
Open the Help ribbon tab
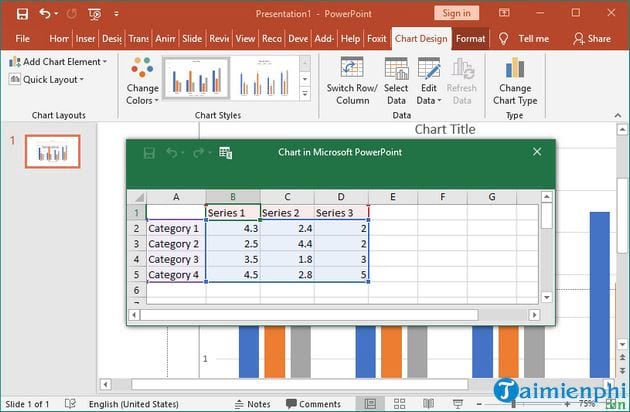point(350,39)
